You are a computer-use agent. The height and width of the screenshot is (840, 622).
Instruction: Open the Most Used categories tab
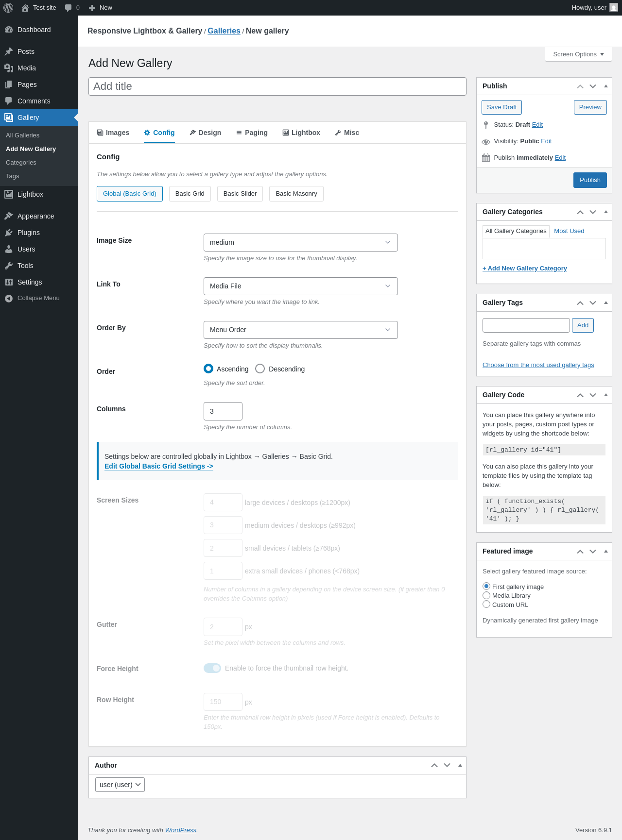click(569, 231)
